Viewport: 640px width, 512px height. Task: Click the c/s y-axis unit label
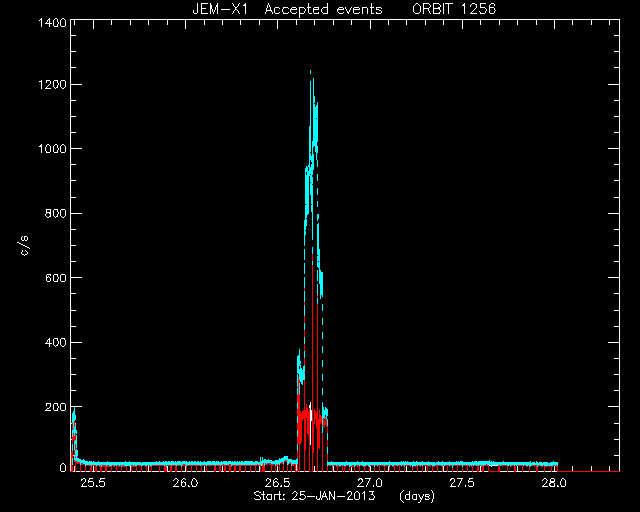point(24,246)
